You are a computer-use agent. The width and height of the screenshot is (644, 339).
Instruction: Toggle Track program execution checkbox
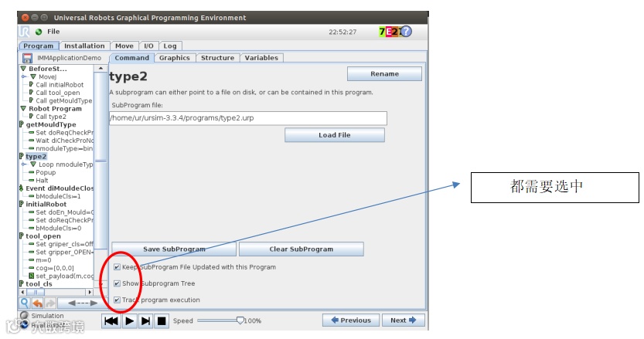pyautogui.click(x=117, y=300)
